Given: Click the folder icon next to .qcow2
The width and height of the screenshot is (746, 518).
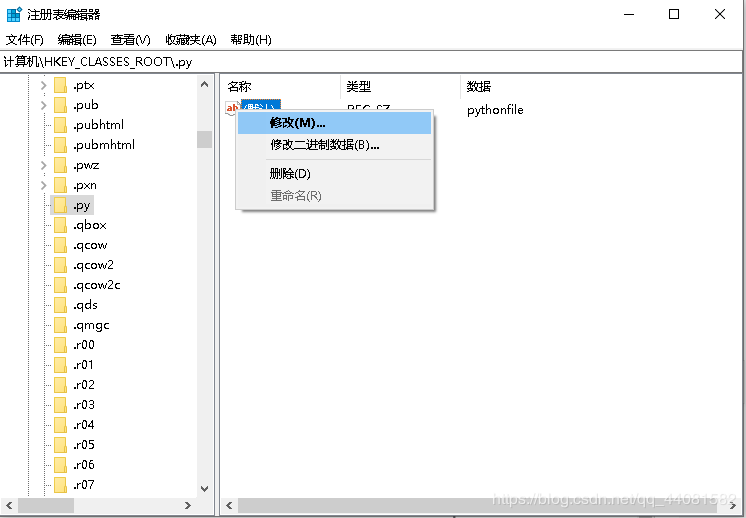Looking at the screenshot, I should click(x=60, y=265).
